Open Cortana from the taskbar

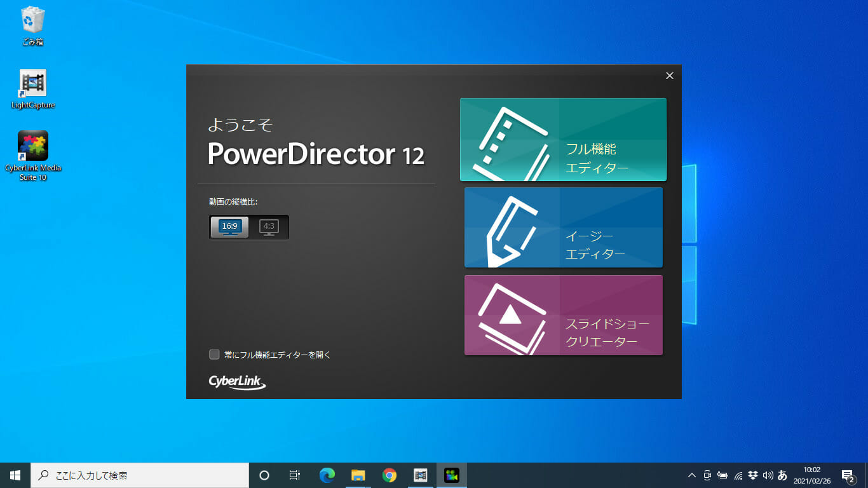click(x=264, y=475)
